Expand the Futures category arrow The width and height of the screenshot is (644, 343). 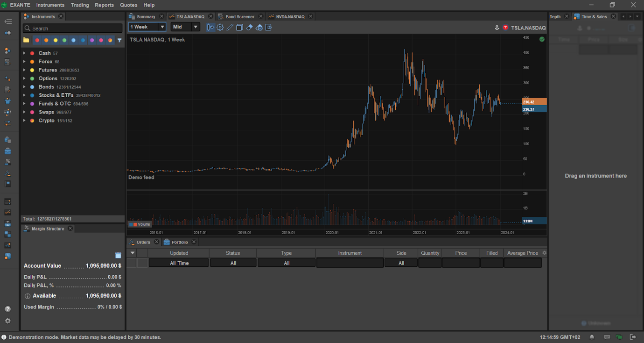point(24,70)
